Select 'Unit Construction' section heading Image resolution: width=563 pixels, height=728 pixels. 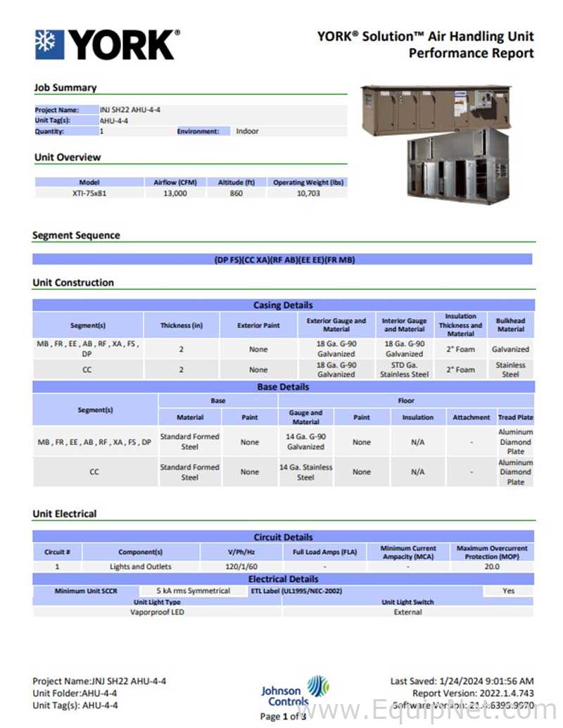tap(73, 282)
